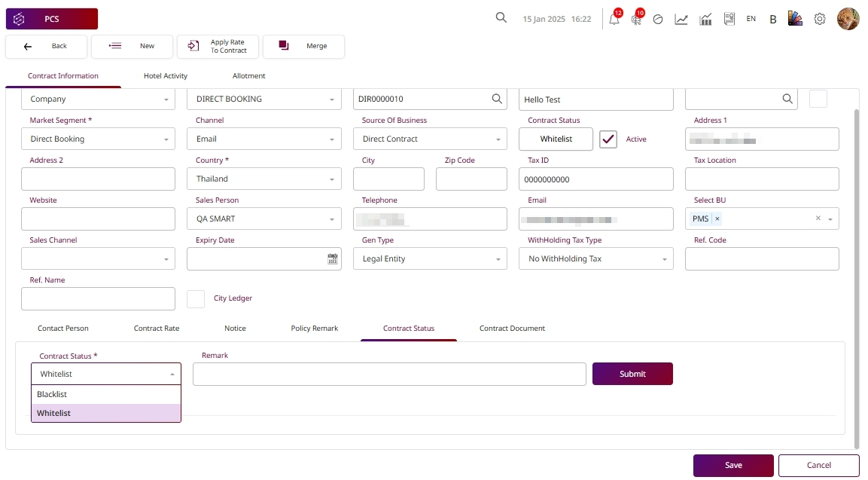Open the notifications bell icon
Screen dimensions: 868x480
point(614,20)
